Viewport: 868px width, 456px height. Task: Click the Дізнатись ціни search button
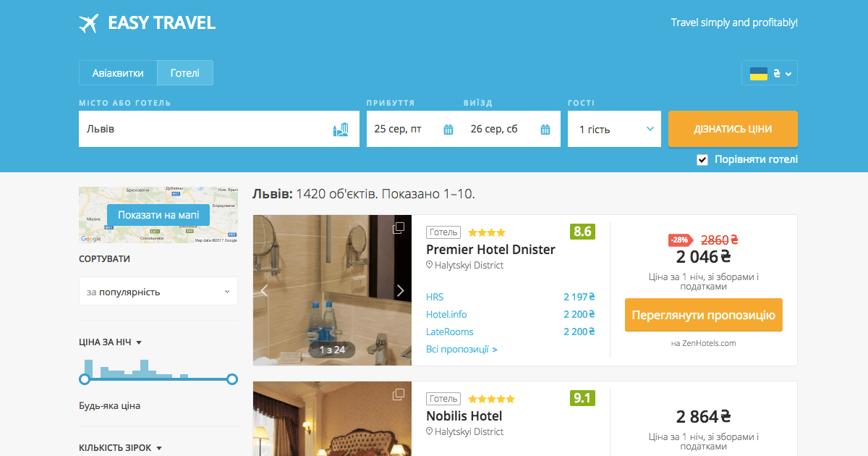pyautogui.click(x=733, y=129)
